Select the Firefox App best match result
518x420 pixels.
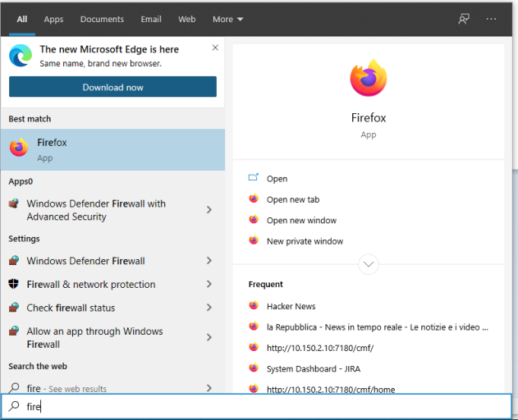[113, 149]
